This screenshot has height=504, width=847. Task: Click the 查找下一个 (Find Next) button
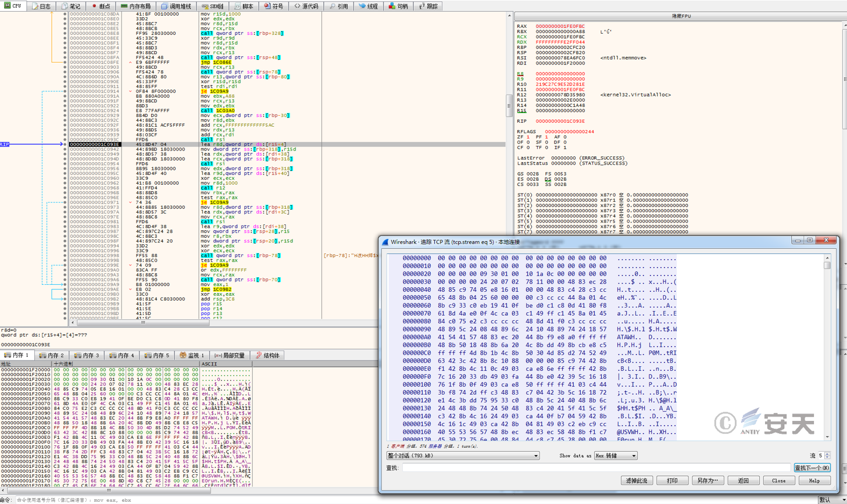tap(812, 468)
